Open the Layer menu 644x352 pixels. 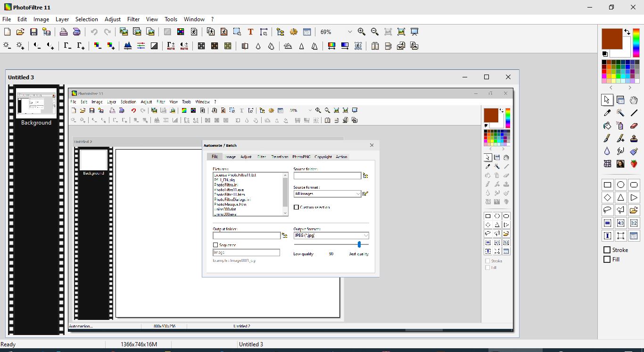62,19
